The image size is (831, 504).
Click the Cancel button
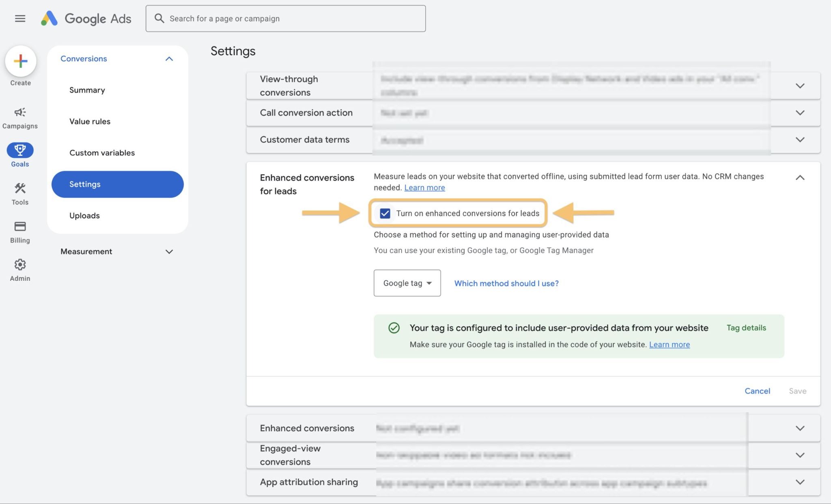click(757, 391)
